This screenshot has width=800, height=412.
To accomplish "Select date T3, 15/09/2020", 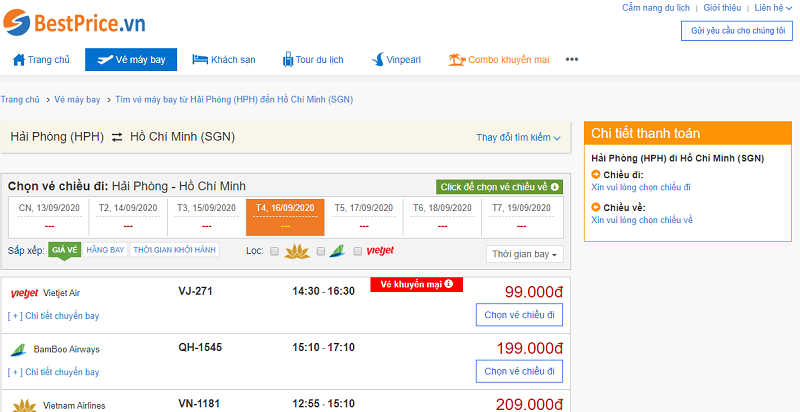I will [207, 217].
